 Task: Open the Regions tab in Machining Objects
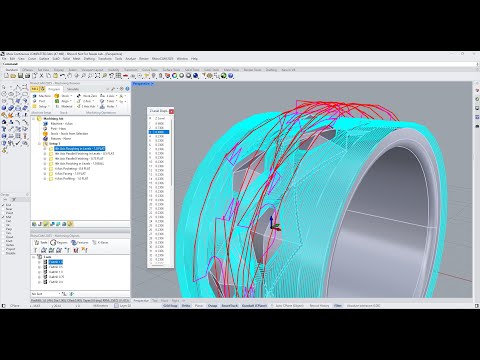point(59,243)
